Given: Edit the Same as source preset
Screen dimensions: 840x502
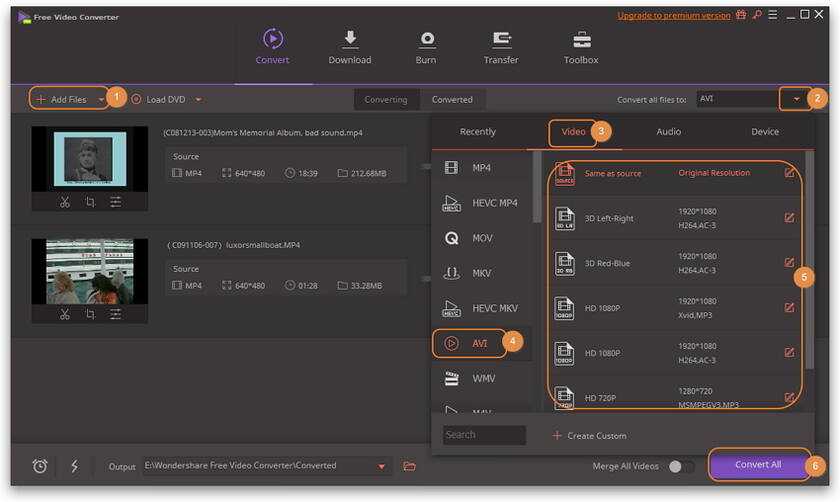Looking at the screenshot, I should click(x=789, y=173).
